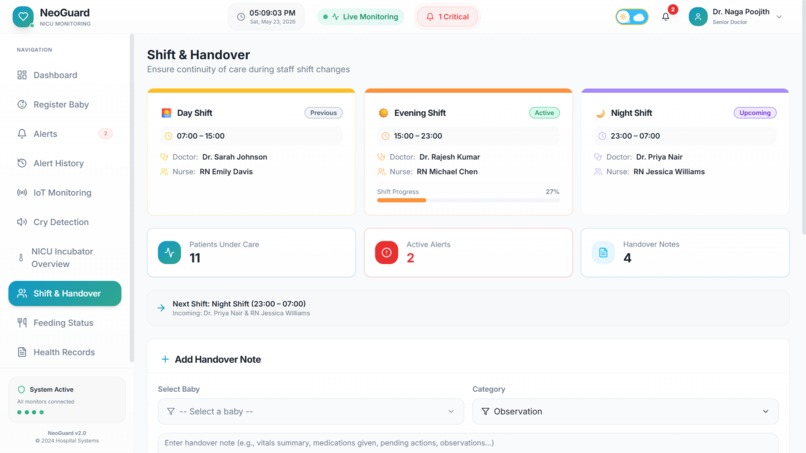Click the 1 Critical alert button
The width and height of the screenshot is (806, 453).
pos(447,17)
